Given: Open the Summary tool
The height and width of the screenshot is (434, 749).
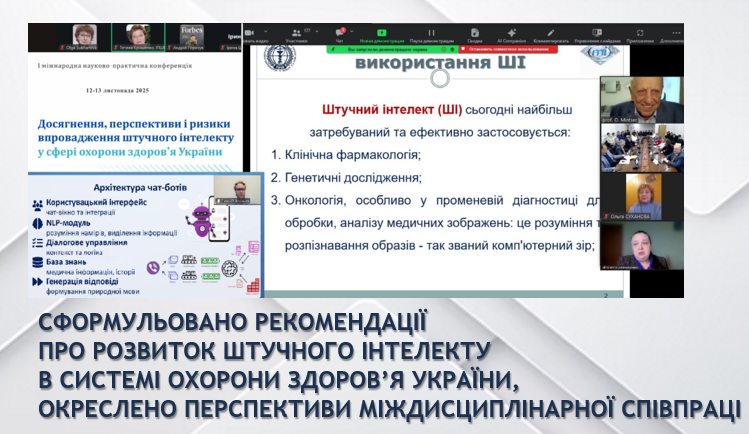Looking at the screenshot, I should point(474,30).
